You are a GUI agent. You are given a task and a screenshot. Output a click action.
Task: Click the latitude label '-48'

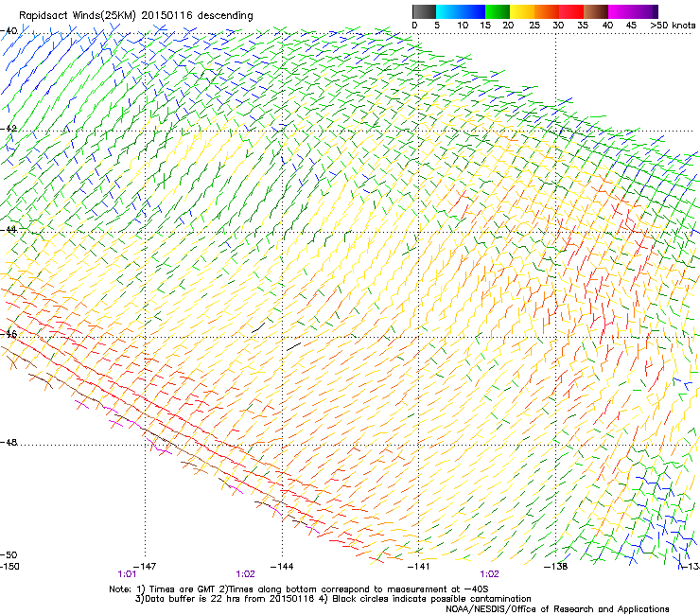(9, 442)
